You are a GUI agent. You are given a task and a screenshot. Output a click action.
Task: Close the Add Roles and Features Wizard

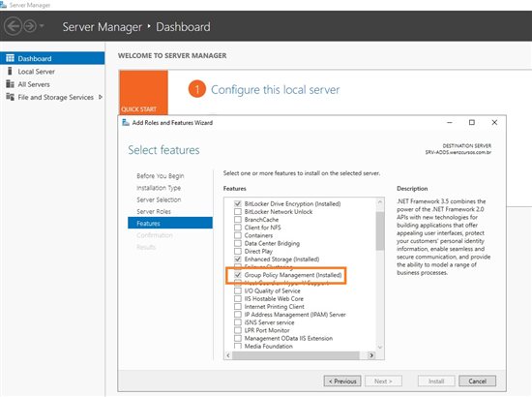pos(494,122)
